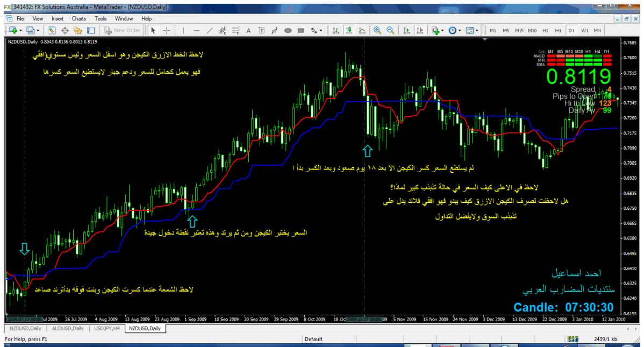Image resolution: width=644 pixels, height=347 pixels.
Task: Select the M30 timeframe button
Action: coord(532,31)
